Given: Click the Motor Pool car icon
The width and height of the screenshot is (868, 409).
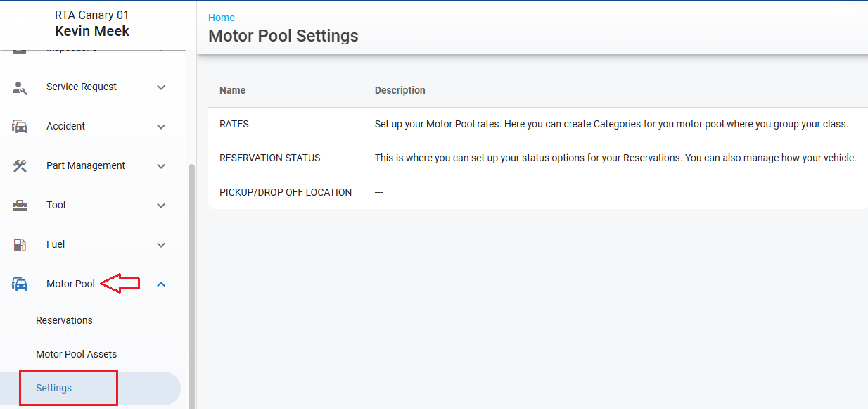Looking at the screenshot, I should point(20,284).
